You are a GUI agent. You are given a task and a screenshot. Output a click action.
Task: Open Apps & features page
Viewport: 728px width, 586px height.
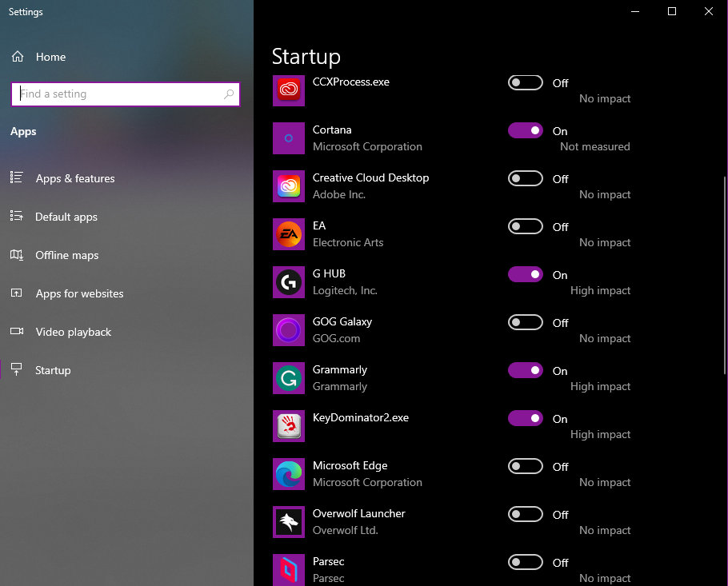pyautogui.click(x=75, y=178)
